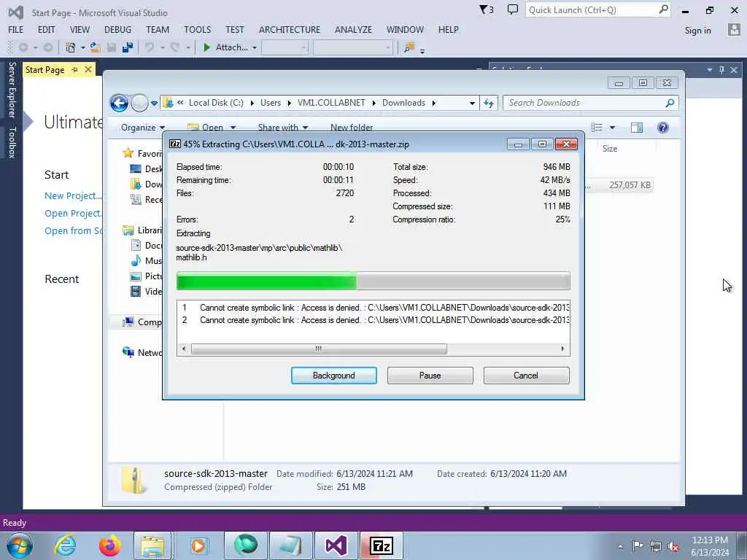
Task: Open the Server Explorer side tab
Action: (12, 90)
